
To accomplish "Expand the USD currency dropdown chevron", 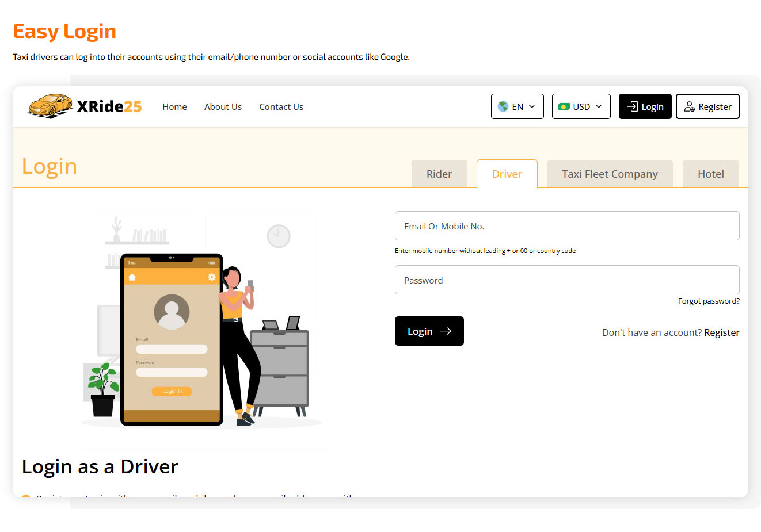I will [599, 106].
